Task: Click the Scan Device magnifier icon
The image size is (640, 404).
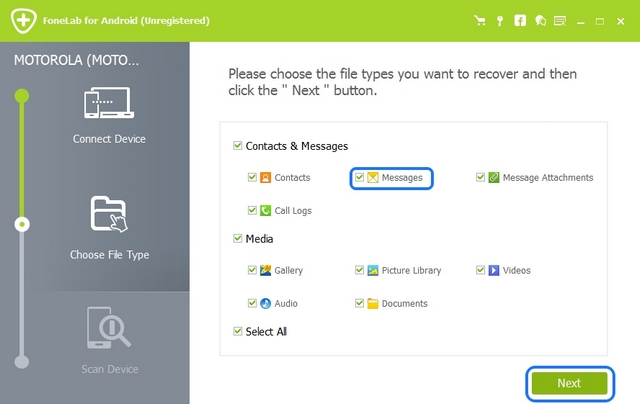Action: click(109, 328)
